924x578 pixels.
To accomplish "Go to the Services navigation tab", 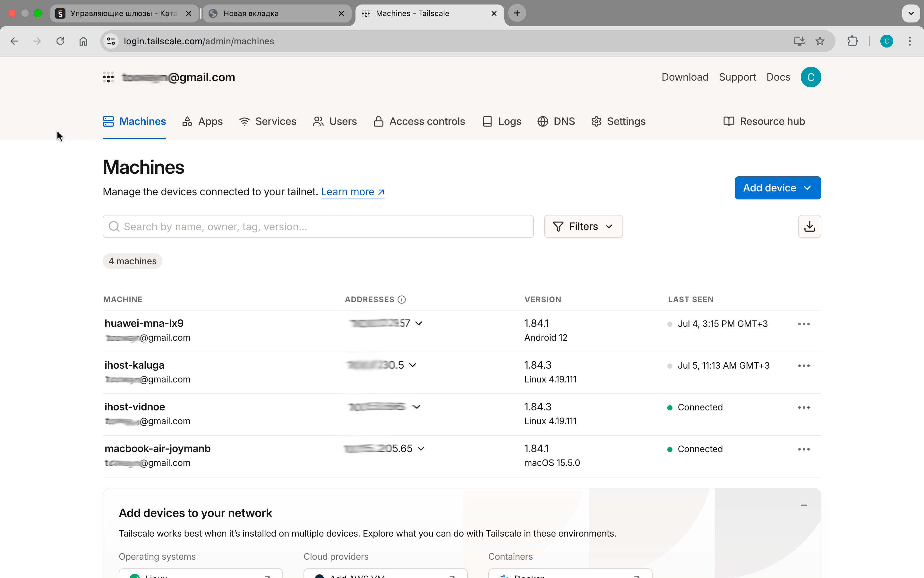I will (x=268, y=122).
